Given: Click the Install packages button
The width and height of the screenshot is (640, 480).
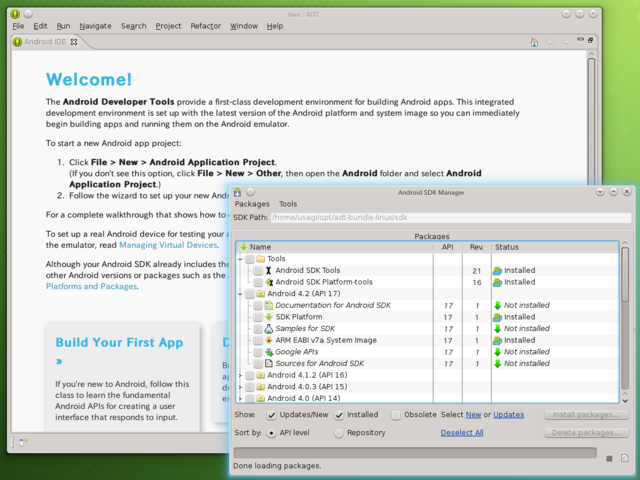Looking at the screenshot, I should [586, 415].
